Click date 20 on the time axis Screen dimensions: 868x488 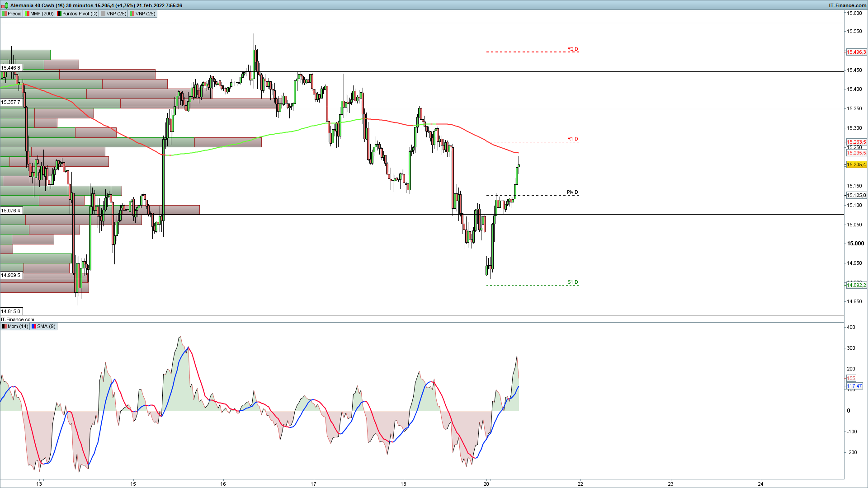[x=486, y=484]
